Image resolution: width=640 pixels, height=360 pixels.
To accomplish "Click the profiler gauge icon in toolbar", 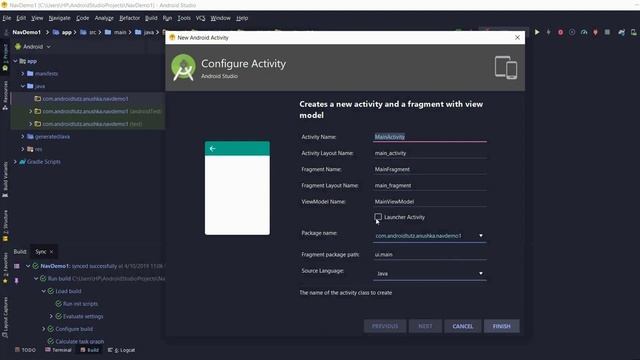I will 584,32.
